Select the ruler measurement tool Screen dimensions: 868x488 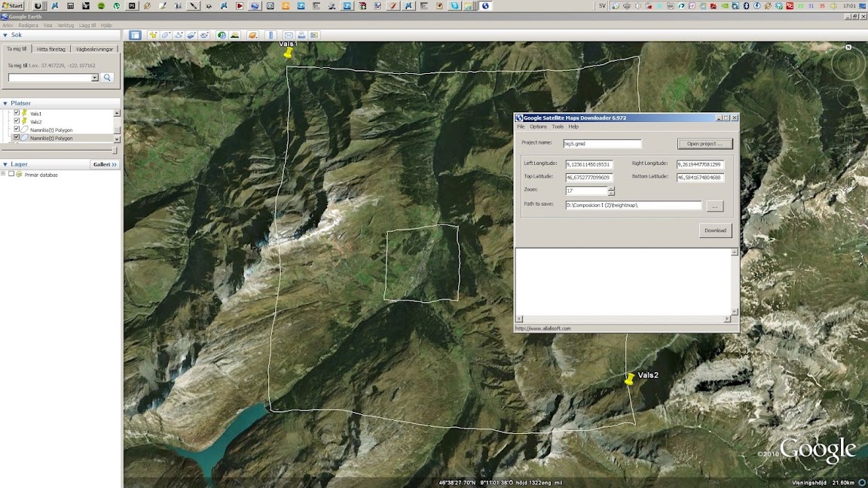click(270, 35)
